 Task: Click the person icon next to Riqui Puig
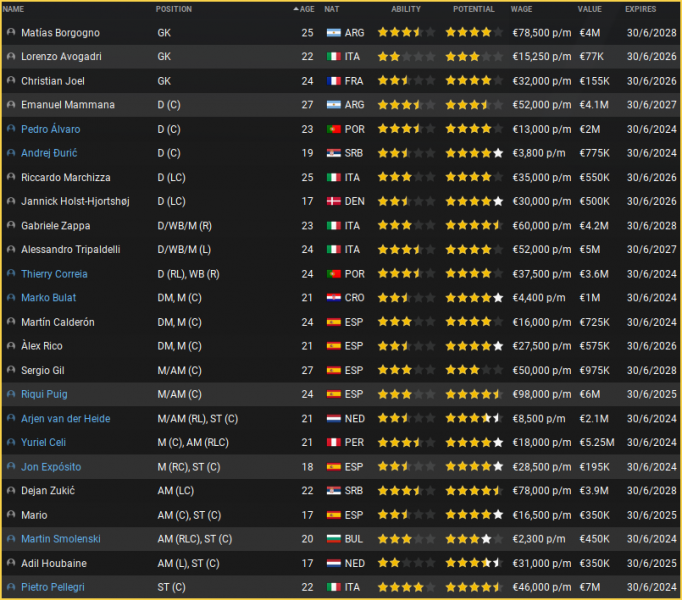11,395
